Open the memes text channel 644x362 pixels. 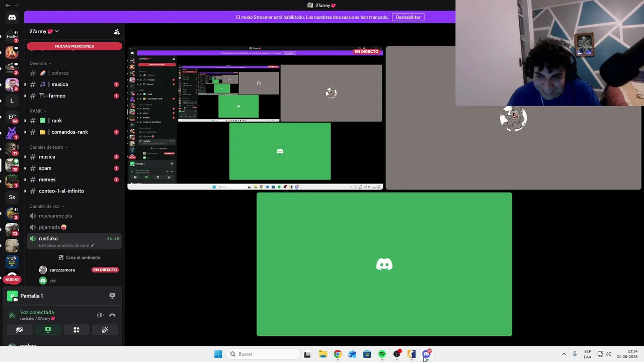(x=74, y=179)
